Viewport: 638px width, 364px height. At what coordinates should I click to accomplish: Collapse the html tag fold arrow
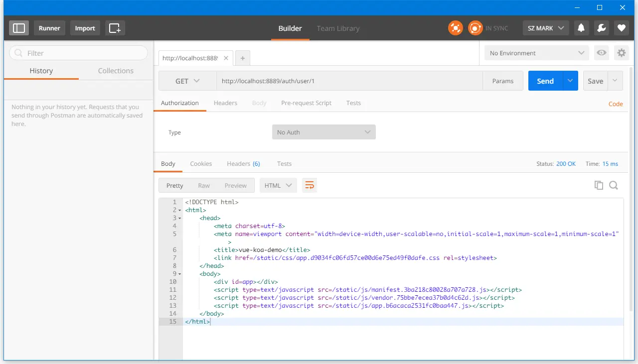tap(179, 210)
